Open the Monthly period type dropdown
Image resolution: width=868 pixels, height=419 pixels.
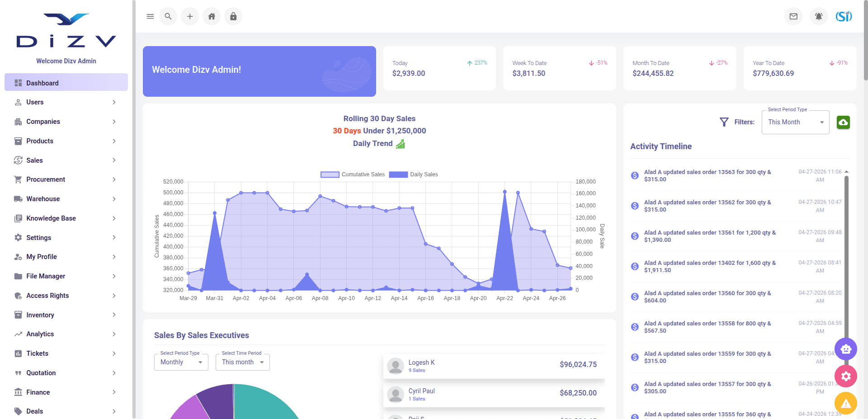tap(181, 362)
